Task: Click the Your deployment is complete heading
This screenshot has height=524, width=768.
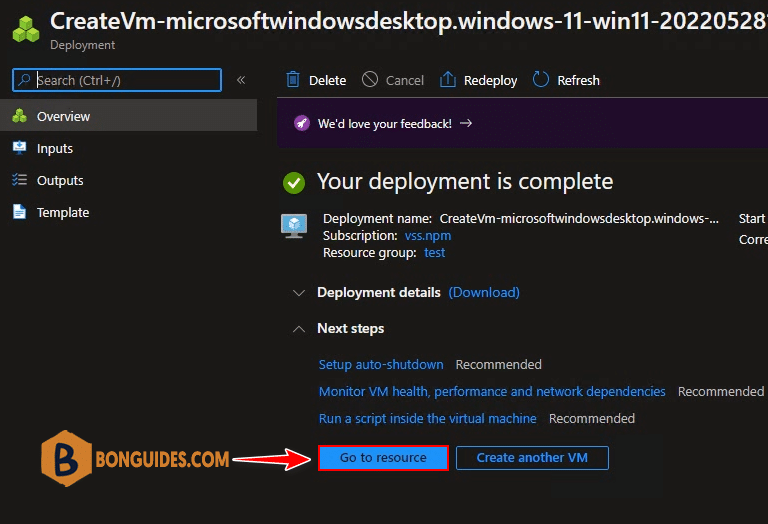Action: point(465,181)
